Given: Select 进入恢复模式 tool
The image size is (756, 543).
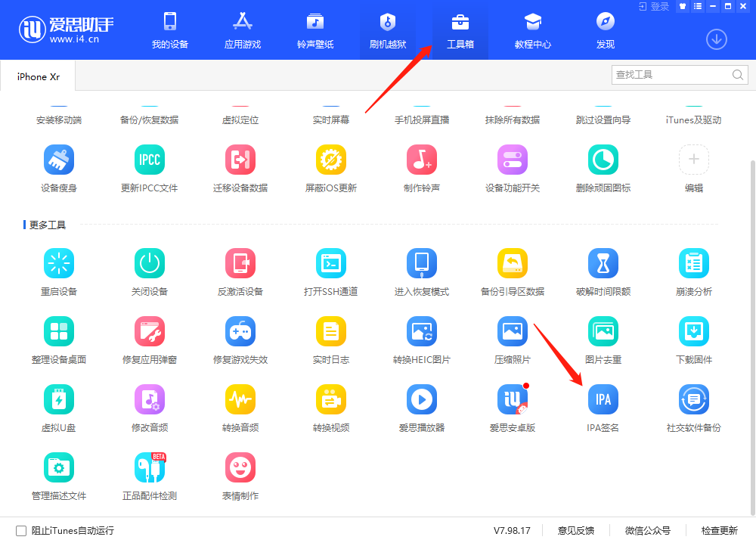Looking at the screenshot, I should (x=422, y=263).
